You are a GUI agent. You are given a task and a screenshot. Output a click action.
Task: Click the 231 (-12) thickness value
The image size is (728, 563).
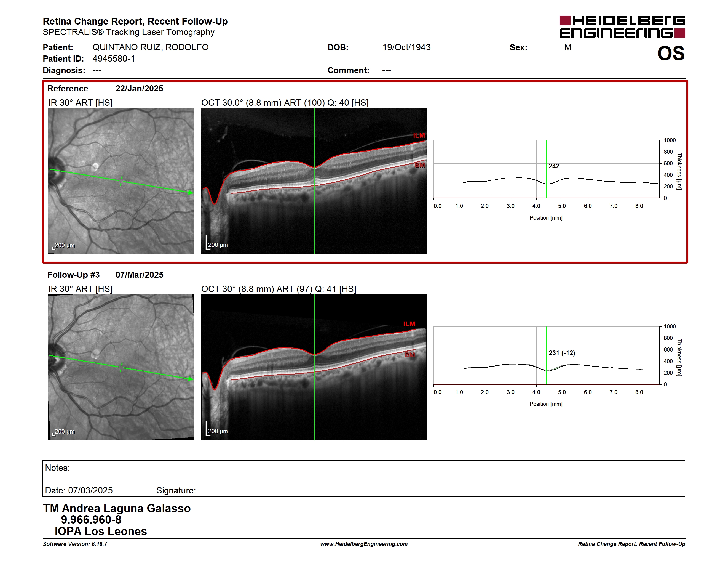[562, 353]
